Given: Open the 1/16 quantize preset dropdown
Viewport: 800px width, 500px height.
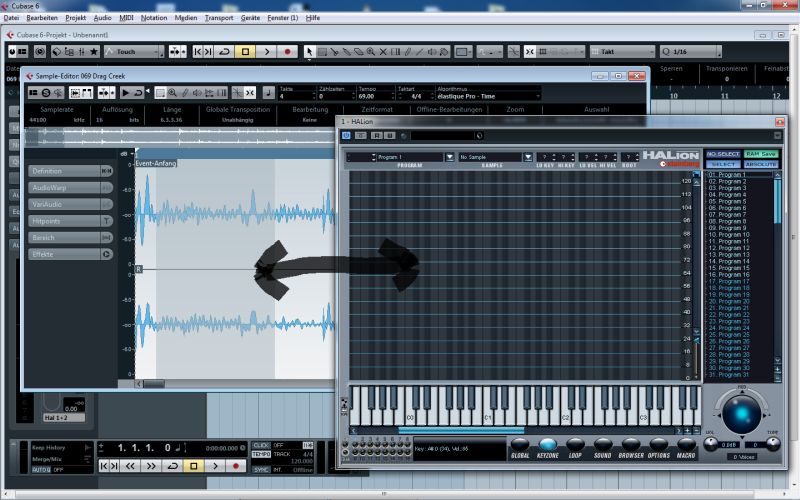Looking at the screenshot, I should (x=691, y=52).
